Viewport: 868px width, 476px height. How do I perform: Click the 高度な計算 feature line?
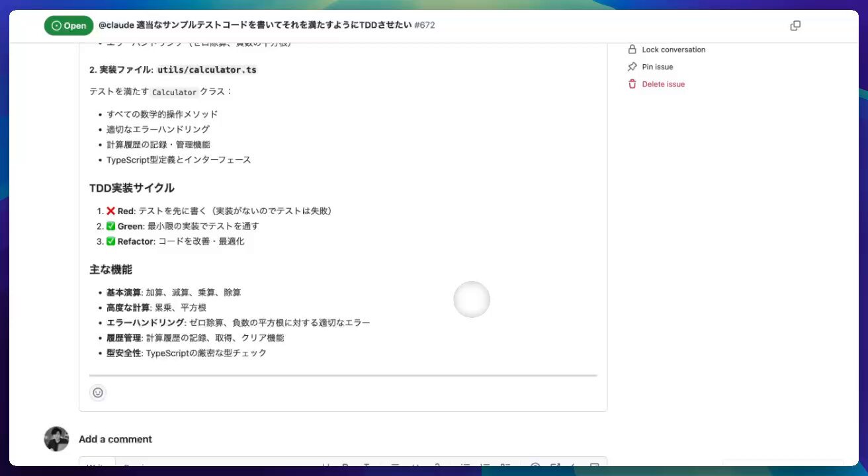157,307
